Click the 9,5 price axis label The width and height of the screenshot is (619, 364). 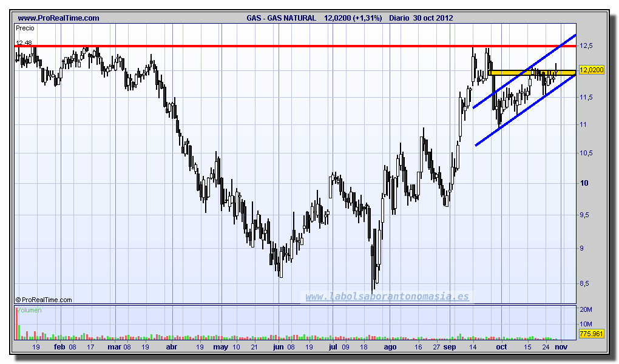click(x=586, y=215)
